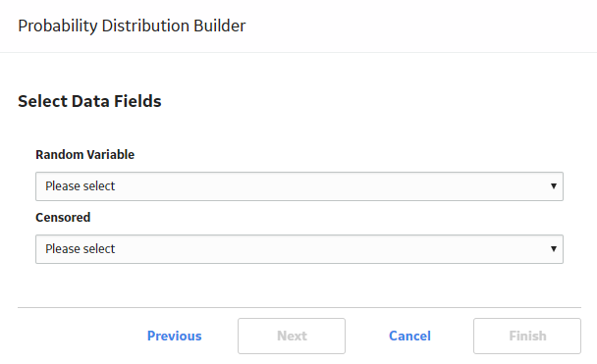
Task: Click the Censored label
Action: click(x=63, y=217)
